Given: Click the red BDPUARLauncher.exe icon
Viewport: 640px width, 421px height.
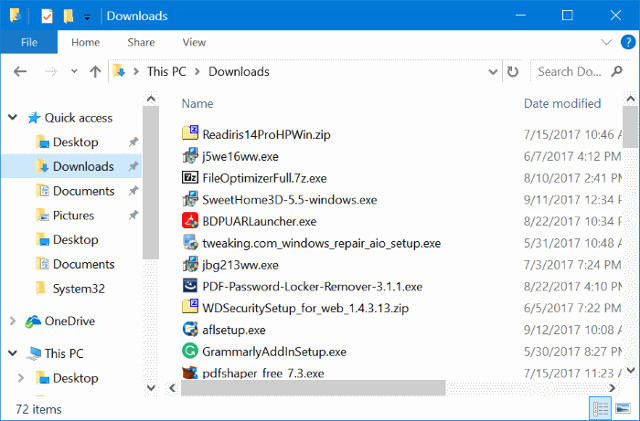Looking at the screenshot, I should pyautogui.click(x=190, y=221).
